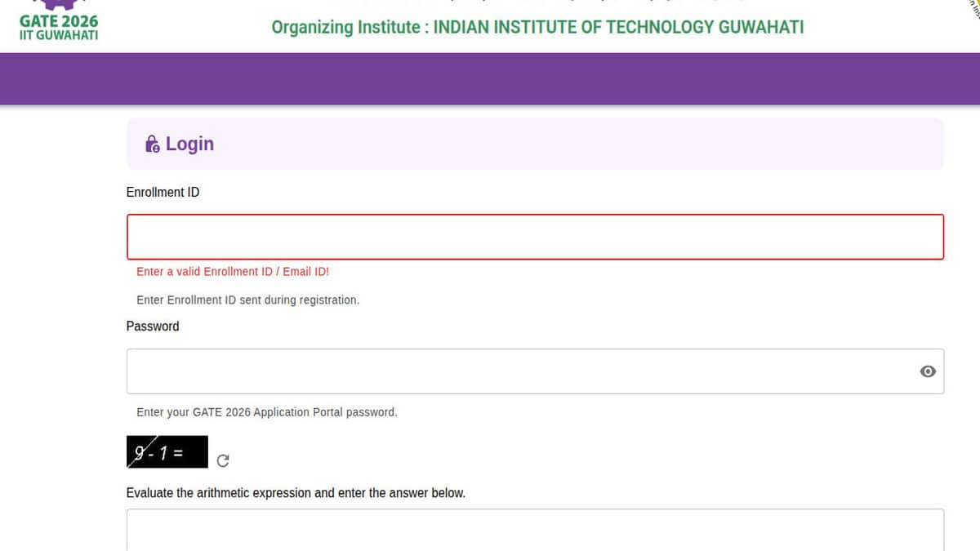Click the Login heading text

coord(189,144)
